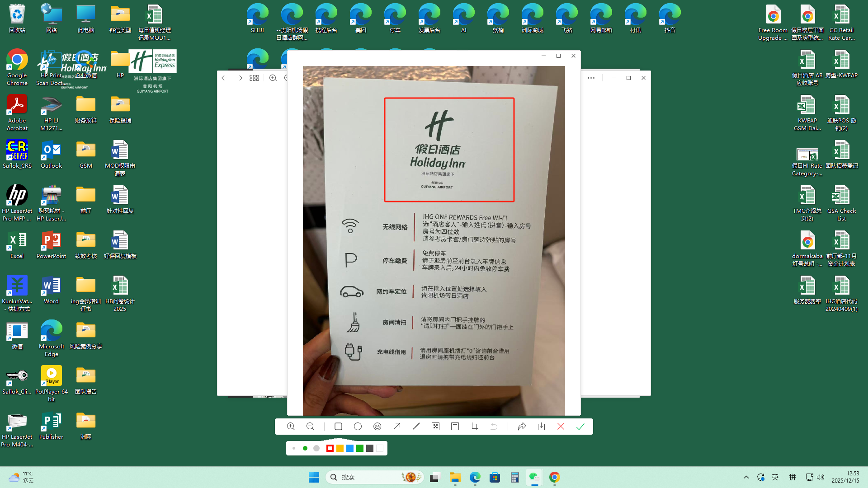Select the arrow drawing tool
This screenshot has width=868, height=488.
pyautogui.click(x=397, y=427)
